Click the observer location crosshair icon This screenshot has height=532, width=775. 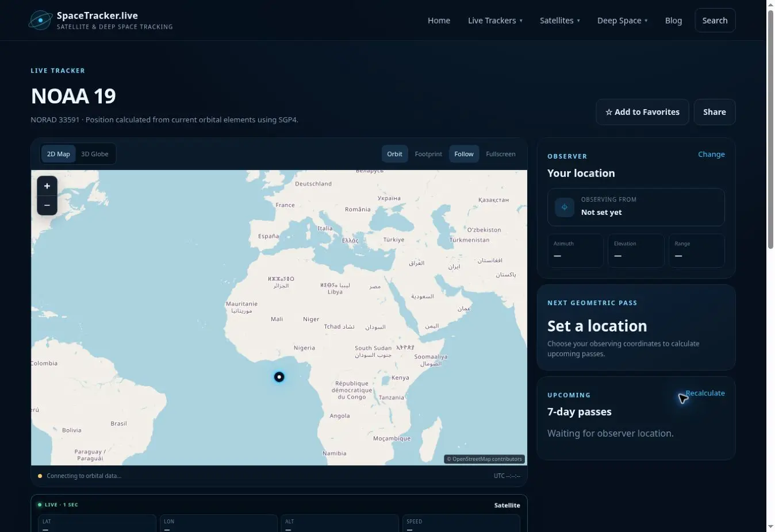(x=565, y=207)
